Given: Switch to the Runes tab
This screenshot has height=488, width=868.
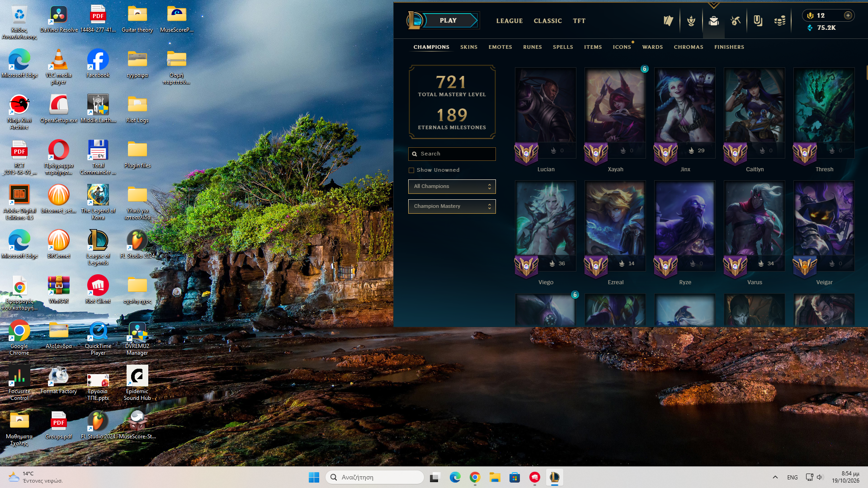Looking at the screenshot, I should point(533,47).
